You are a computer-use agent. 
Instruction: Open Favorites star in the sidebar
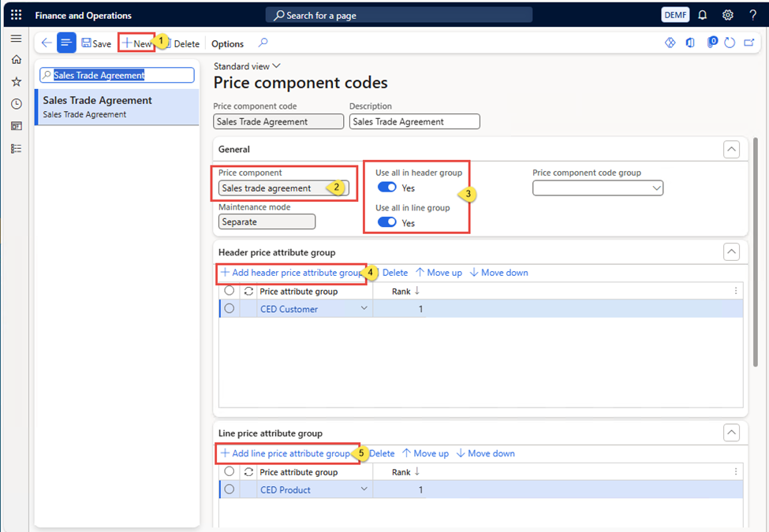tap(17, 81)
